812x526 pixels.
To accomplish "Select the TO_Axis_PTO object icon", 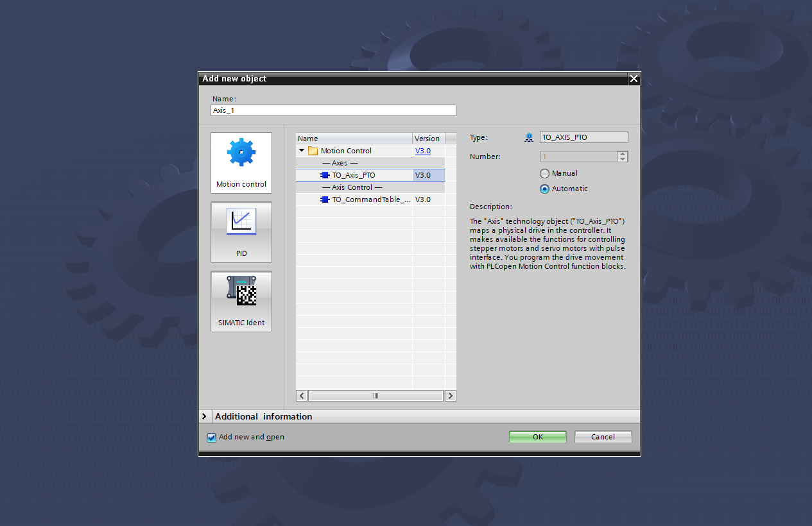I will click(325, 175).
